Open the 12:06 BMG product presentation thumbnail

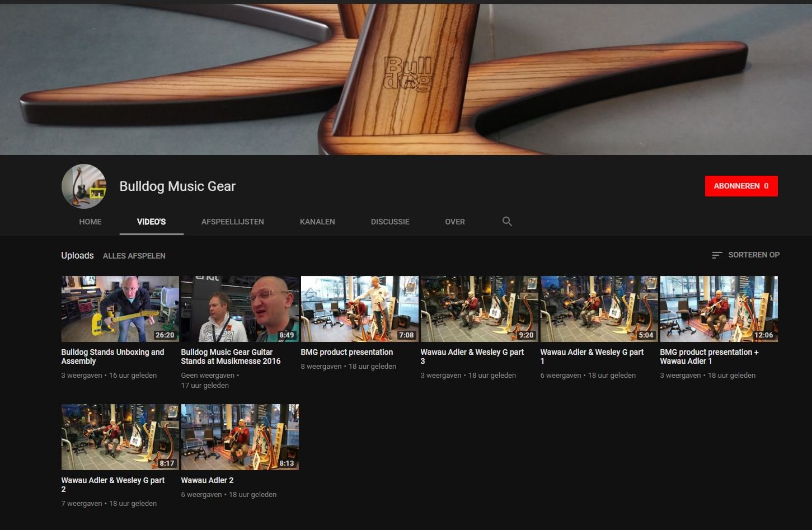pyautogui.click(x=719, y=309)
